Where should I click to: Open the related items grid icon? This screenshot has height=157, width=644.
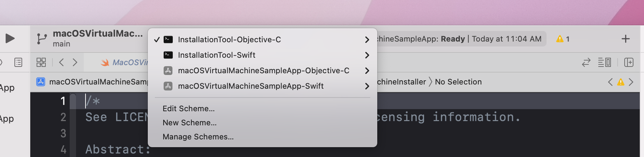pyautogui.click(x=41, y=62)
